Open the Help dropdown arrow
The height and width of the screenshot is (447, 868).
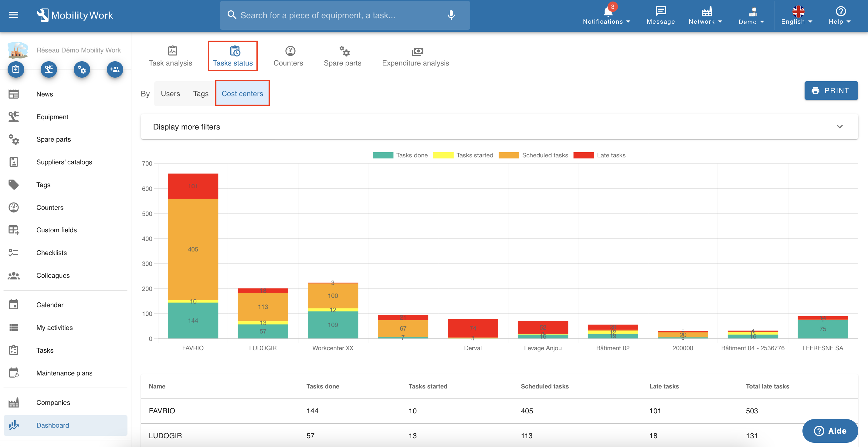tap(849, 22)
